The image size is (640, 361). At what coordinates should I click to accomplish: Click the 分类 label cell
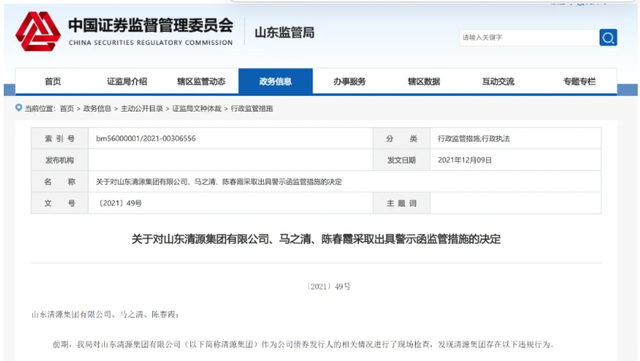(402, 138)
